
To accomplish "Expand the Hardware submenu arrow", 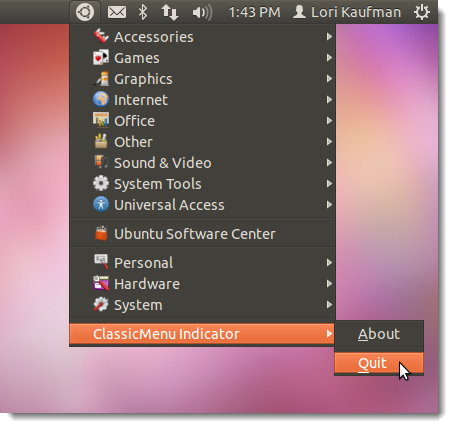I will [329, 284].
